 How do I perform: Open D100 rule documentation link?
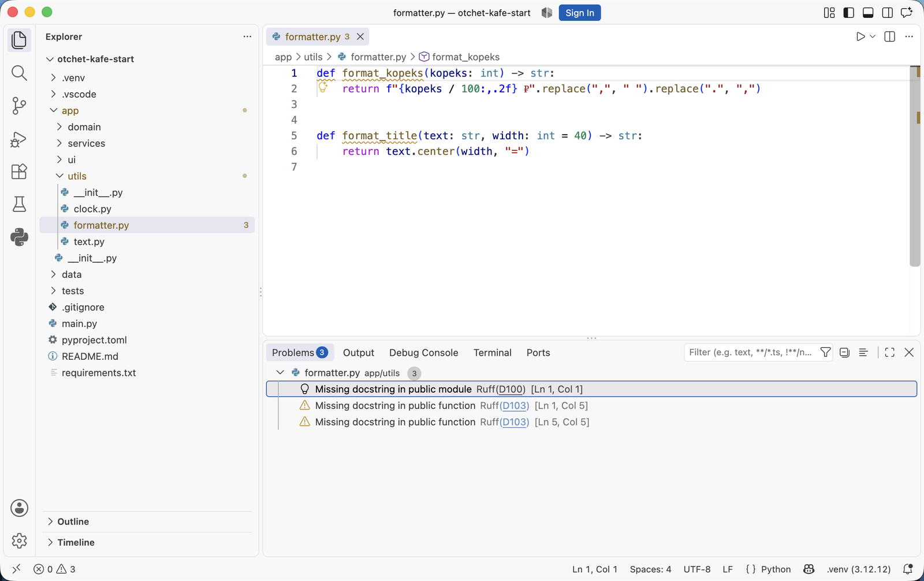coord(511,389)
